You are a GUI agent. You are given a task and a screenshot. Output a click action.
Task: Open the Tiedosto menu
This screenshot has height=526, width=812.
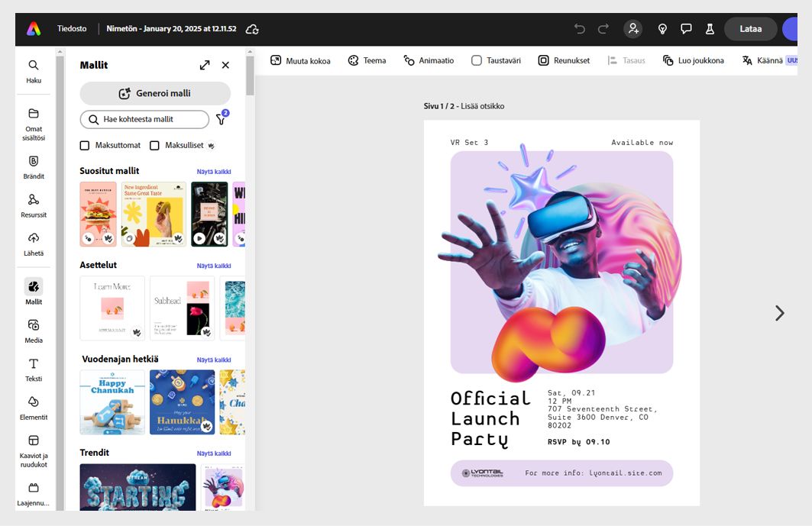(71, 28)
